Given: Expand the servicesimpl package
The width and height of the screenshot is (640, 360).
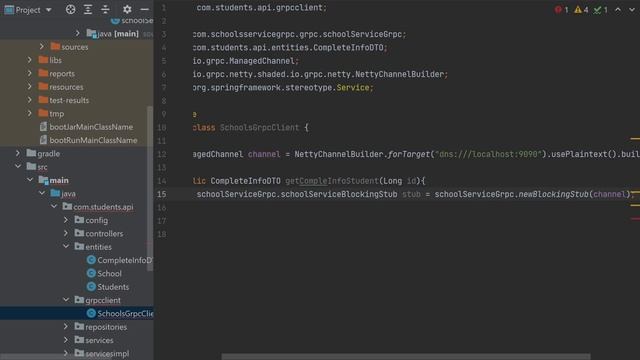Looking at the screenshot, I should pyautogui.click(x=66, y=353).
